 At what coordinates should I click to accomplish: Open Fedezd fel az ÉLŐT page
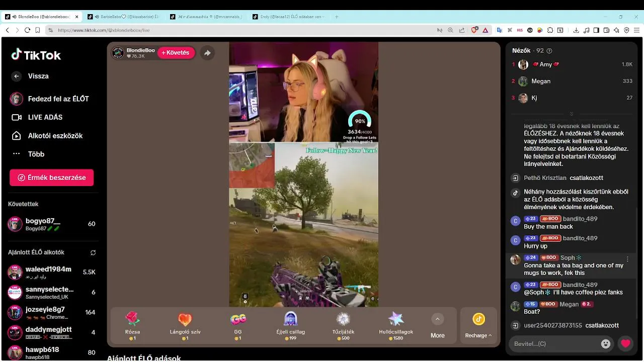click(49, 99)
